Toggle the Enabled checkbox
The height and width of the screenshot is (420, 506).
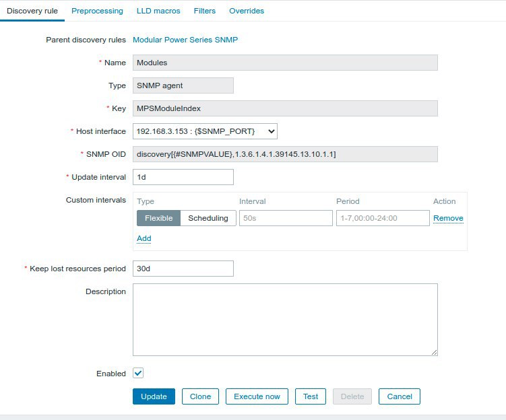tap(138, 374)
